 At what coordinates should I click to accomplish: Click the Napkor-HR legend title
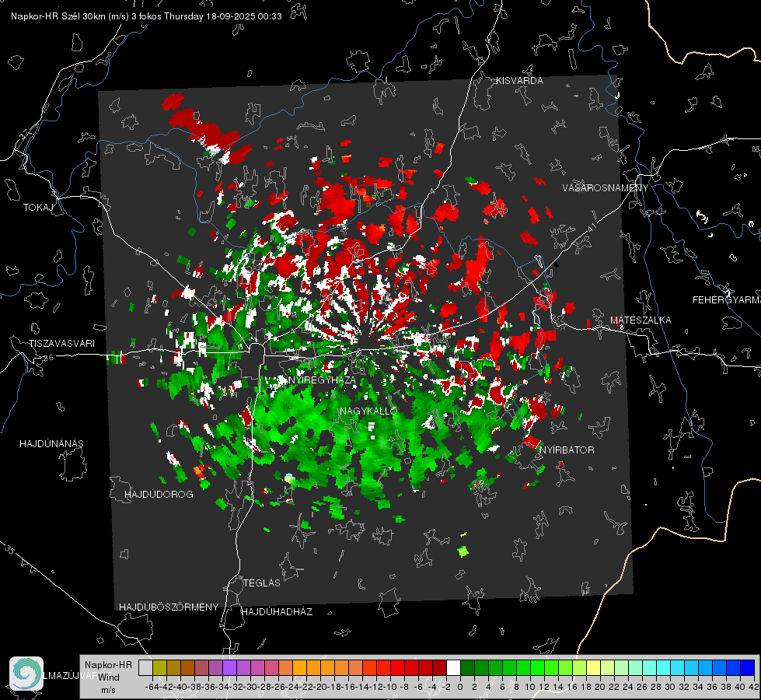point(108,664)
